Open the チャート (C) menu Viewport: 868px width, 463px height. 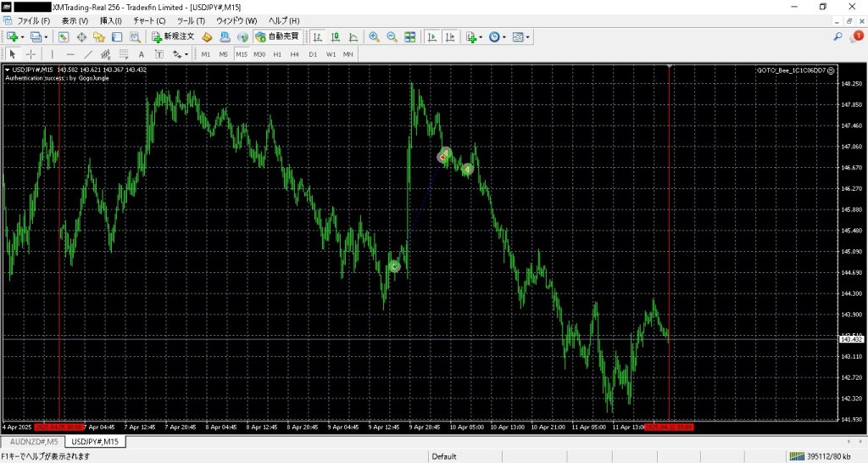[x=149, y=20]
